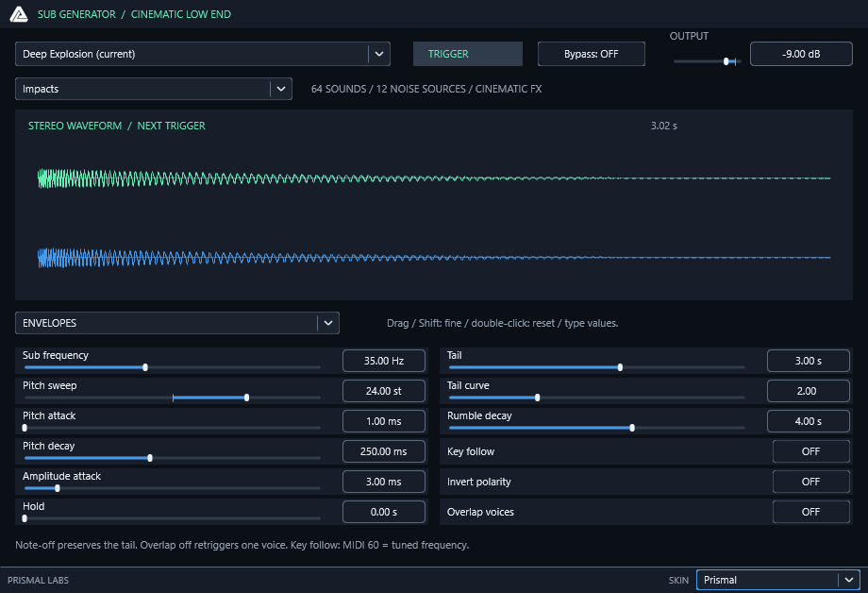Hit the TRIGGER button

468,54
